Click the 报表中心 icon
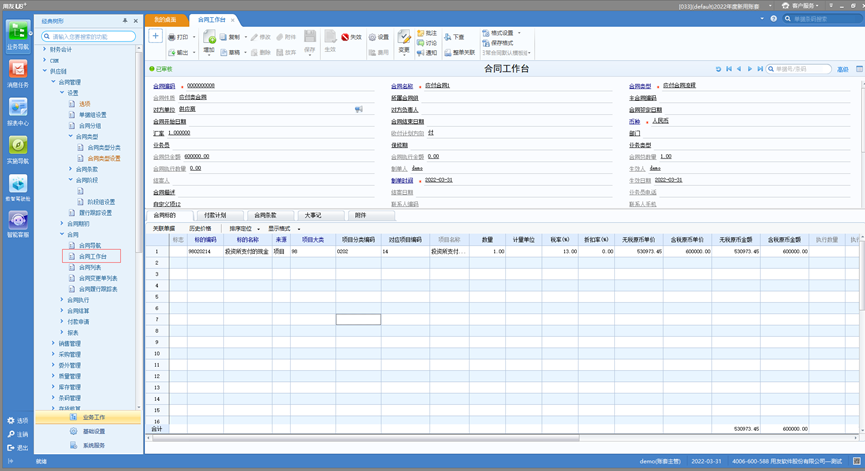 click(x=17, y=109)
